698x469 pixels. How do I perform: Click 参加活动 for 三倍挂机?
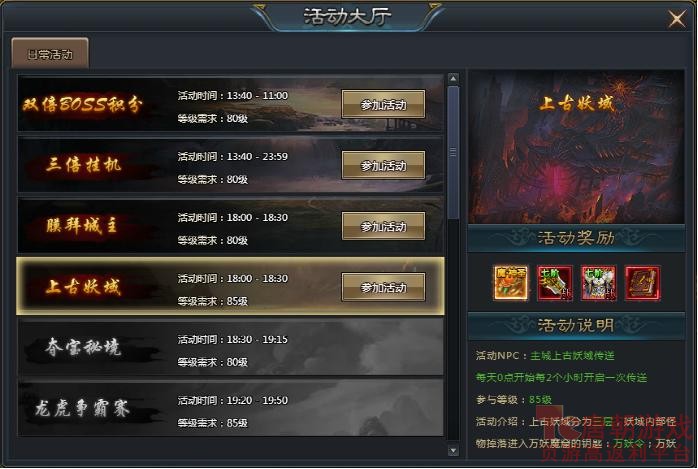point(383,166)
